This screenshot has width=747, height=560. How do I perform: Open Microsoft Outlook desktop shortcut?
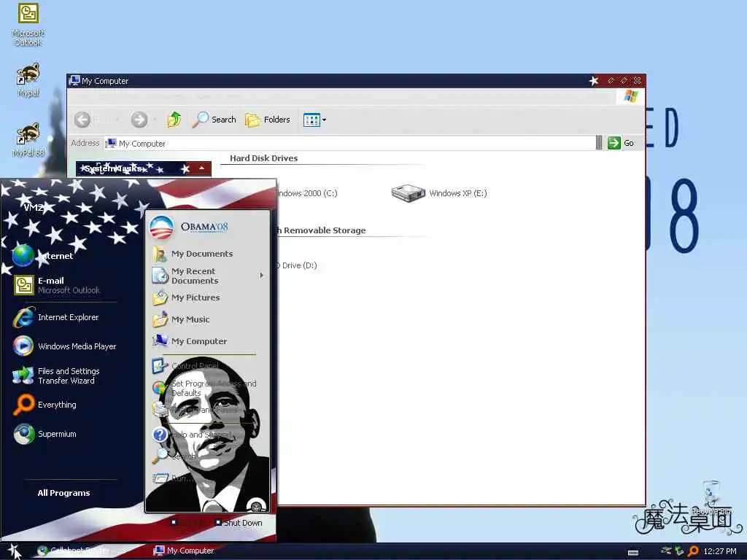point(28,25)
